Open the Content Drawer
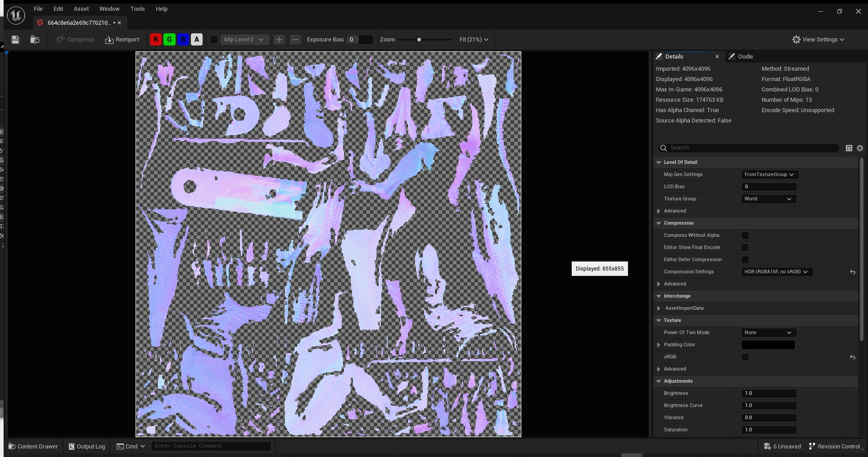This screenshot has width=868, height=457. tap(33, 447)
